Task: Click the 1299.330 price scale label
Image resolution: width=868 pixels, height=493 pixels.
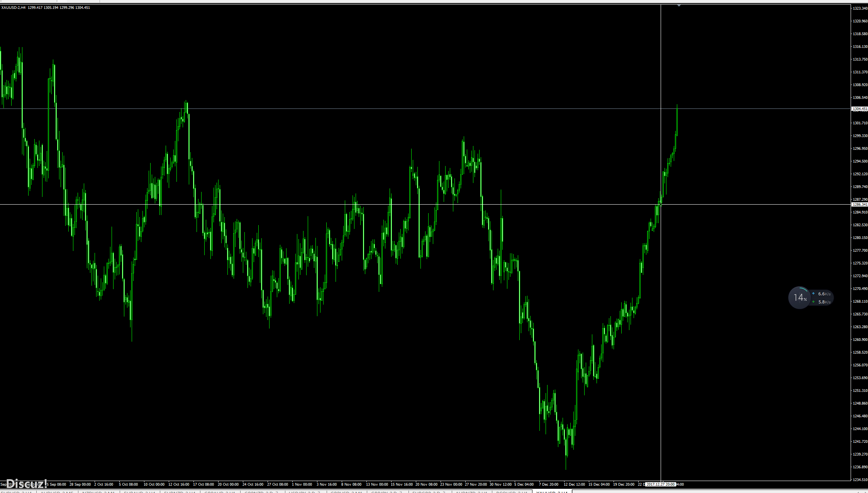Action: (x=860, y=136)
